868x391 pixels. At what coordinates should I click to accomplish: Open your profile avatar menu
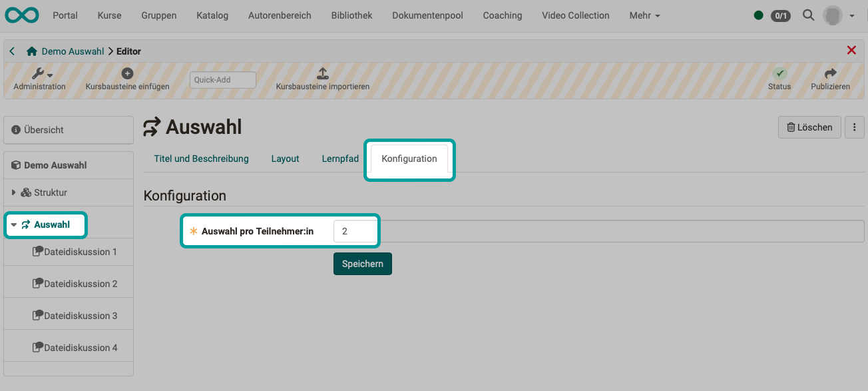833,15
